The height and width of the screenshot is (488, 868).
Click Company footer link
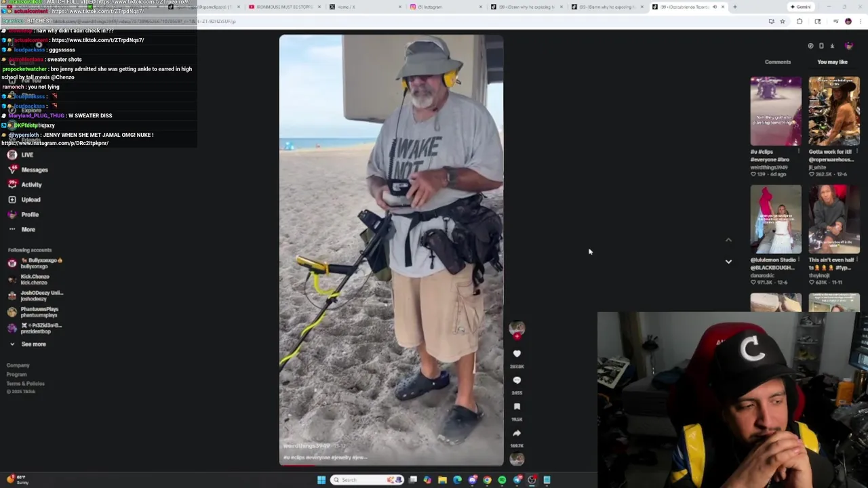pyautogui.click(x=18, y=365)
